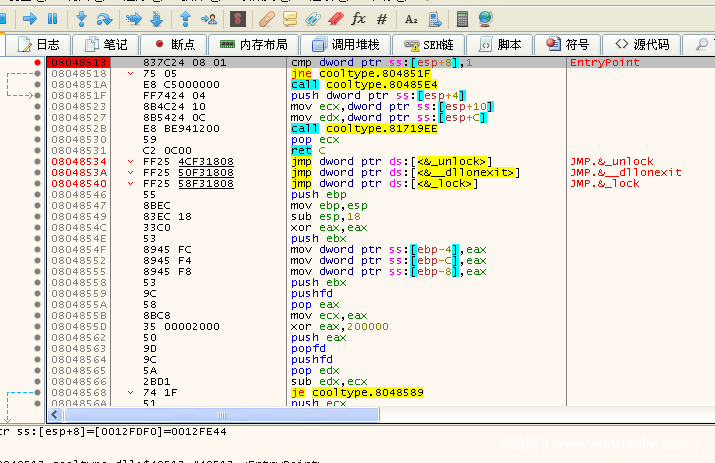Open variables with the # toolbar icon
This screenshot has height=463, width=715.
click(381, 18)
